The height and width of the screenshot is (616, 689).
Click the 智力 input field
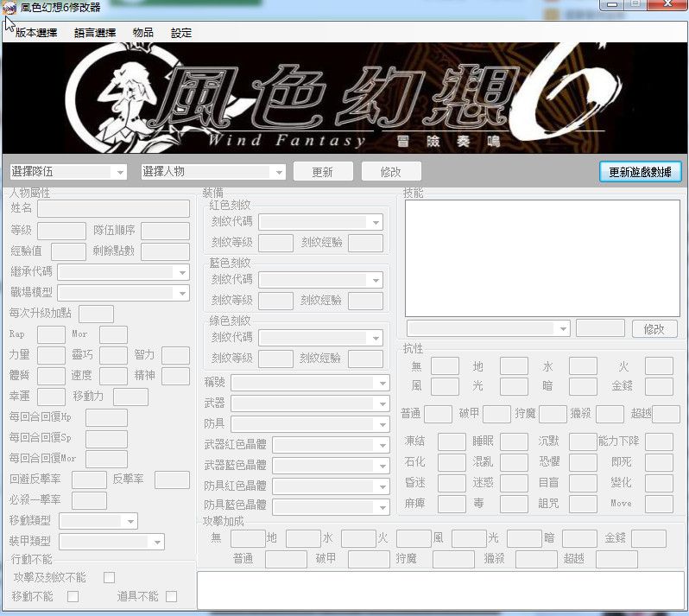point(176,355)
